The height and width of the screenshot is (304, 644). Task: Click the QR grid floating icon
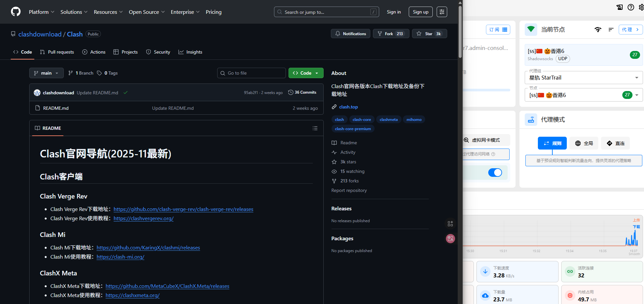click(x=450, y=224)
